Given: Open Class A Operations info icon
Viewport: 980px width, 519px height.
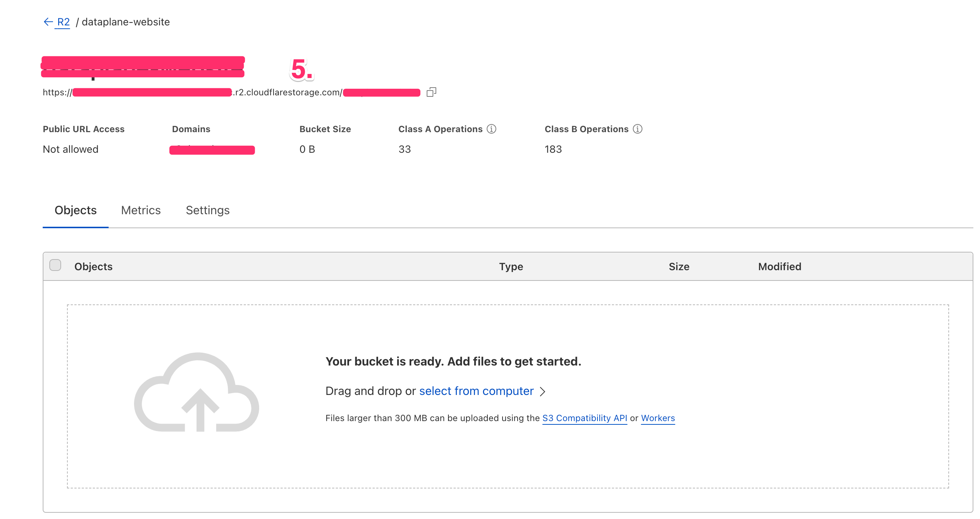Looking at the screenshot, I should pyautogui.click(x=491, y=129).
